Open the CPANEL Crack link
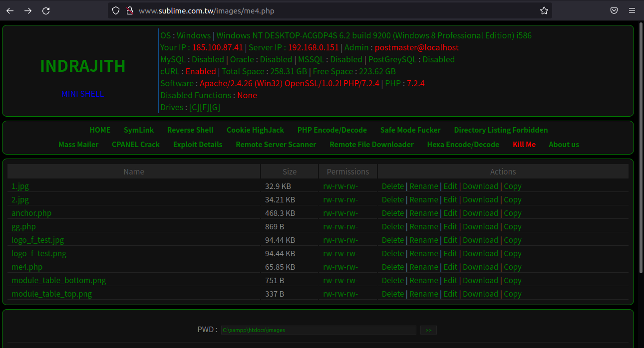The height and width of the screenshot is (348, 644). (x=136, y=145)
